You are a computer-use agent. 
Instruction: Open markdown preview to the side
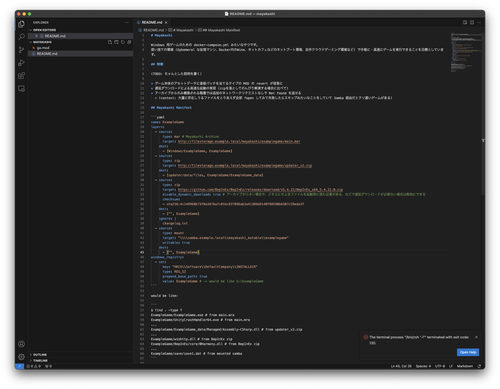coord(465,22)
